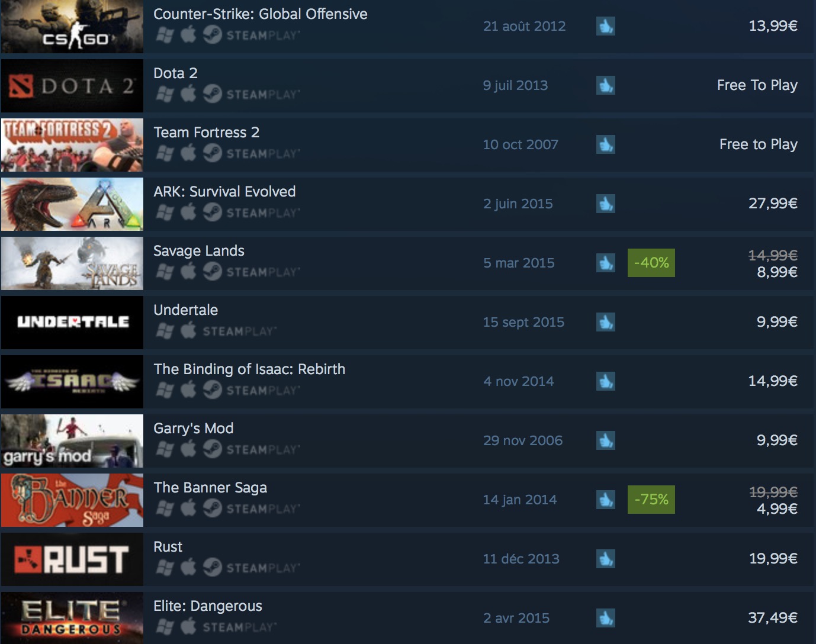The image size is (816, 644).
Task: Click the positive review icon for Undertale
Action: 605,322
